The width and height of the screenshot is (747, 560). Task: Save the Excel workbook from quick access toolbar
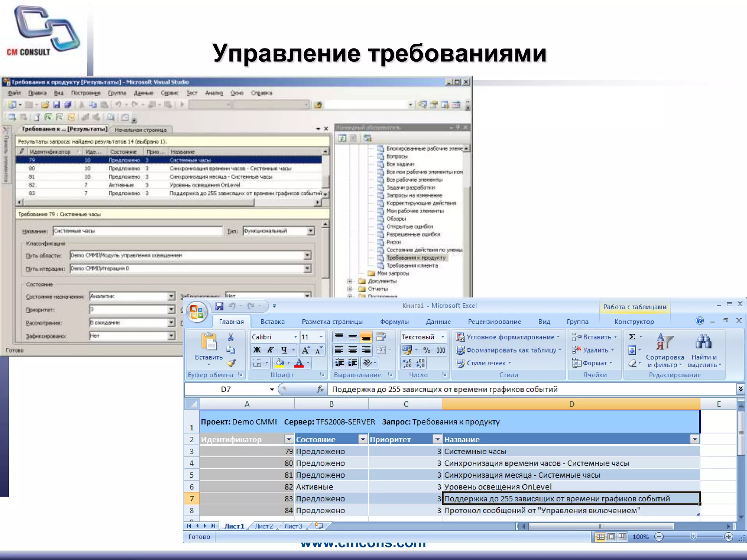[x=219, y=306]
